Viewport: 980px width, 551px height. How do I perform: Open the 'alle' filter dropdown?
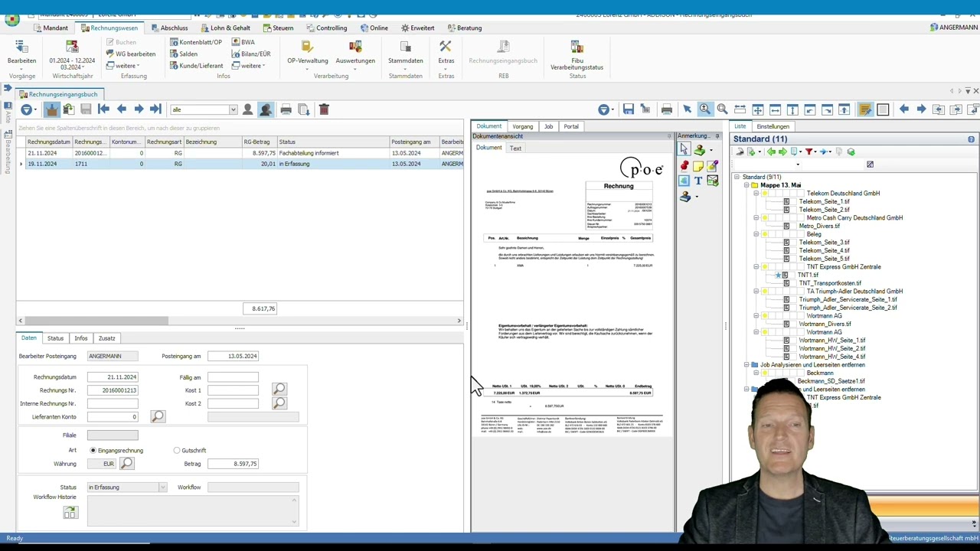[x=233, y=109]
